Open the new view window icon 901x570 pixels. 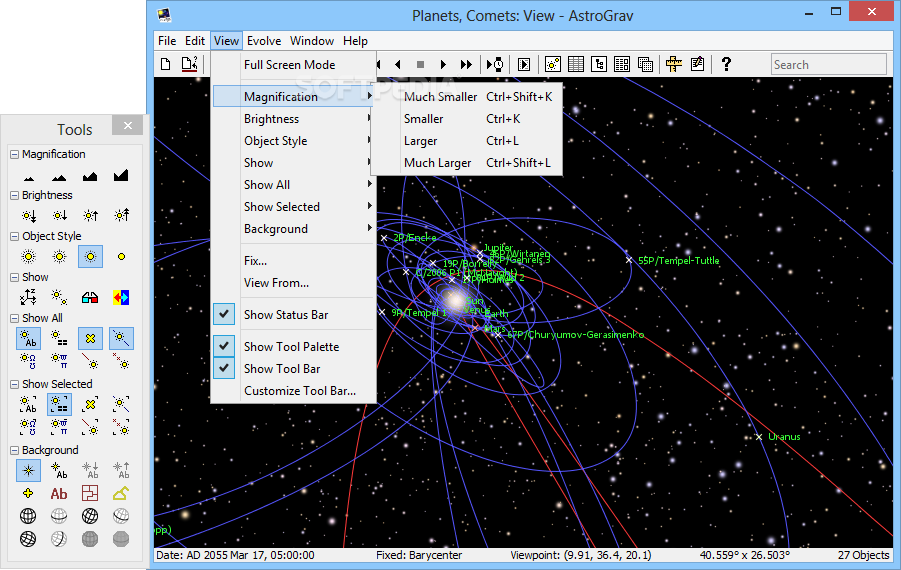click(553, 64)
